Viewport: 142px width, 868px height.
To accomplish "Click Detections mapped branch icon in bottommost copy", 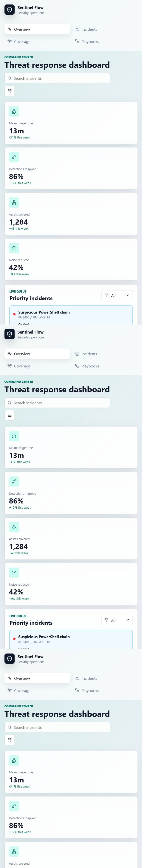I will pyautogui.click(x=14, y=806).
